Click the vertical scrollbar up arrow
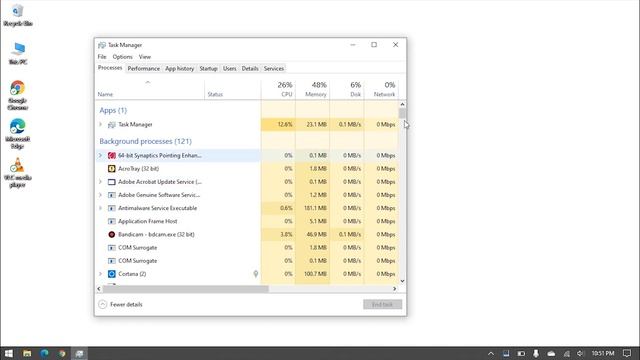The width and height of the screenshot is (640, 360). [x=402, y=104]
